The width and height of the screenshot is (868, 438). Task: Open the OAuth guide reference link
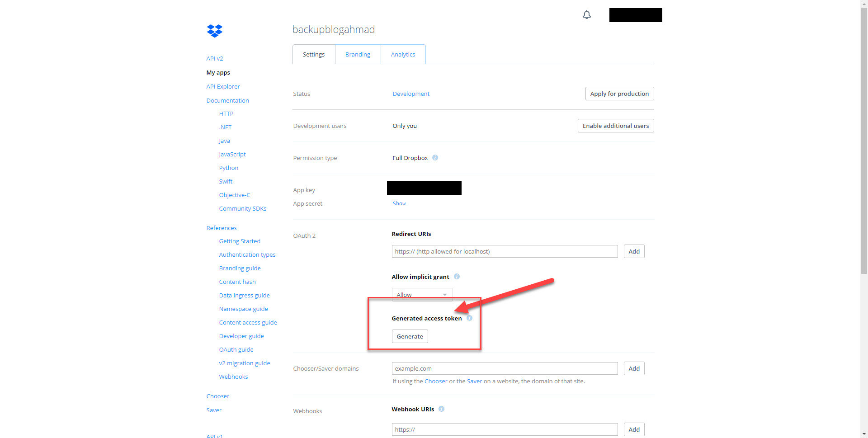tap(236, 349)
